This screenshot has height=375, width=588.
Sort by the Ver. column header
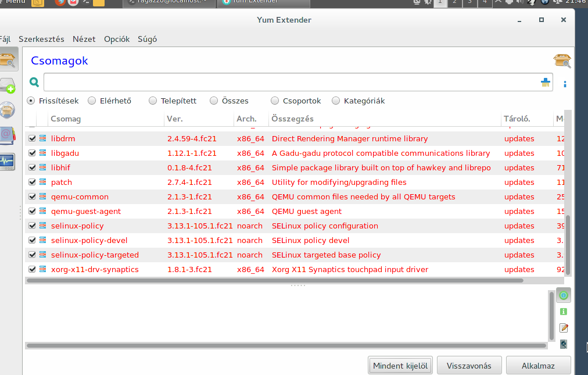click(x=199, y=119)
